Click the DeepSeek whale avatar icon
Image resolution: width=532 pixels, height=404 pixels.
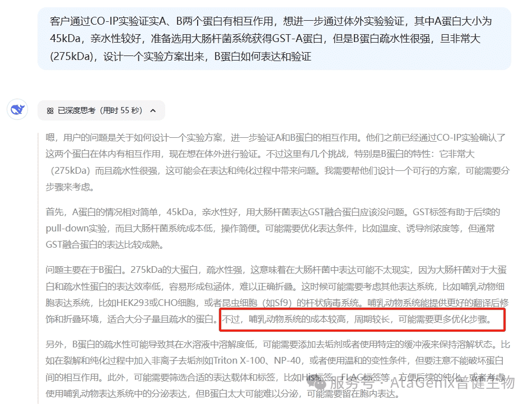pos(18,110)
